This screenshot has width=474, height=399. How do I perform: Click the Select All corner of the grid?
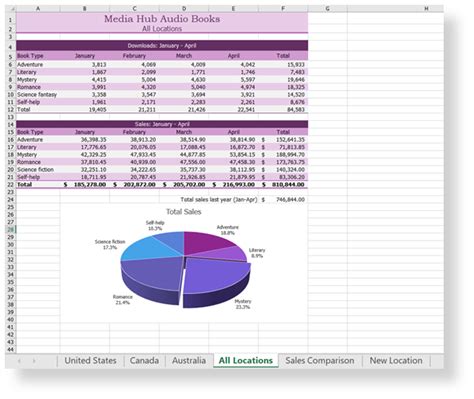click(10, 9)
